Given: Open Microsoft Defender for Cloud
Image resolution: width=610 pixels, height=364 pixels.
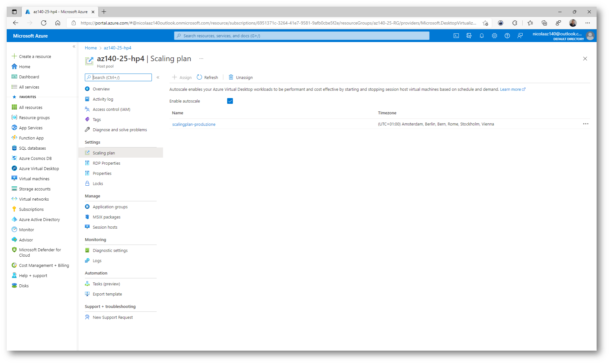Looking at the screenshot, I should point(40,253).
